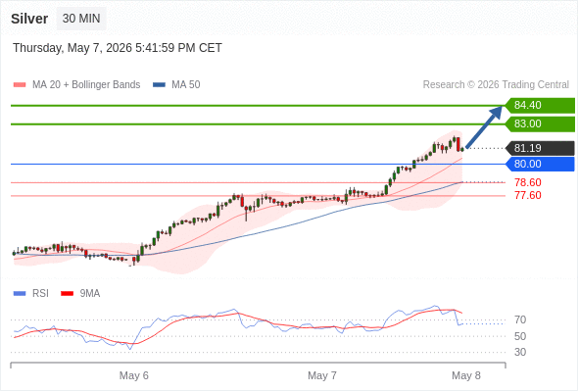Viewport: 578px width, 392px height.
Task: Click the blue upward trend arrow
Action: [484, 127]
